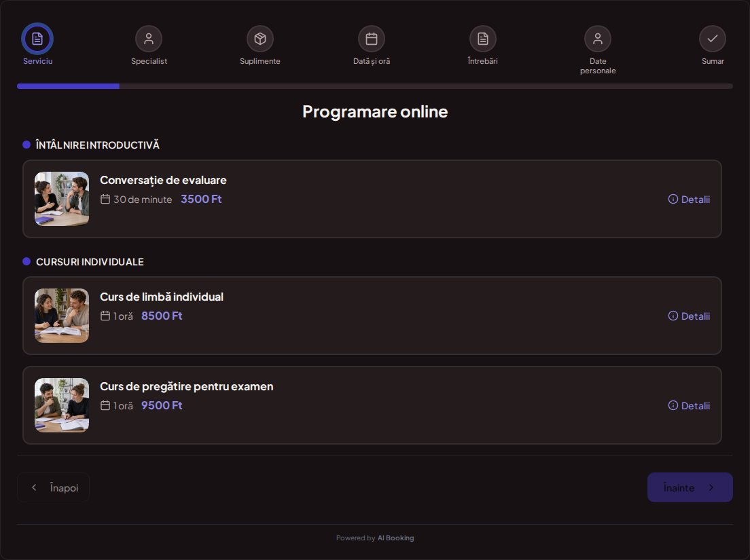Click the Sumar step label

713,61
